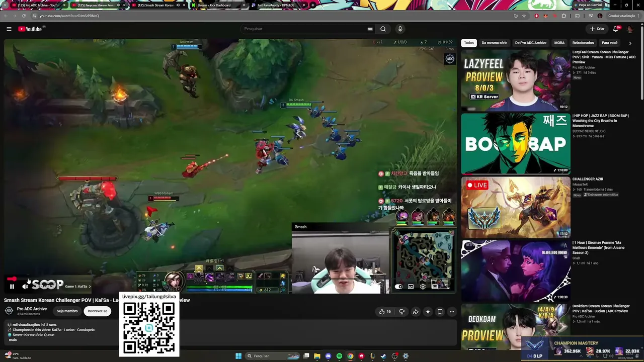Open a new browser tab
This screenshot has width=644, height=362.
point(313,5)
